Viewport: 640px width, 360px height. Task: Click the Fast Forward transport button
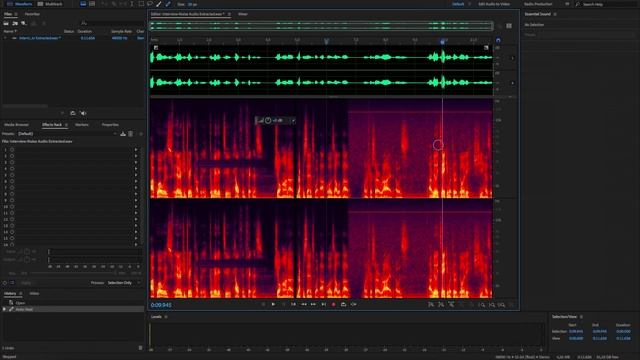(313, 304)
